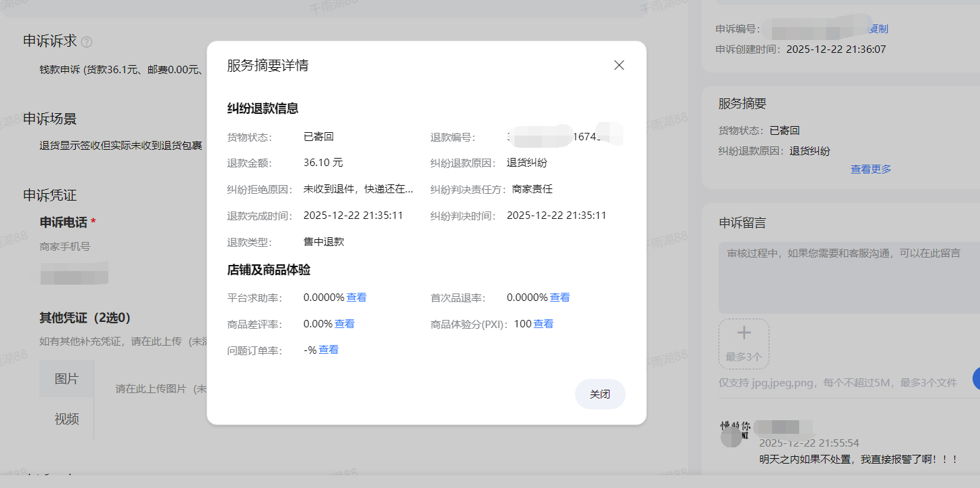The height and width of the screenshot is (488, 980).
Task: Click the 申诉留言 message text area
Action: (848, 278)
